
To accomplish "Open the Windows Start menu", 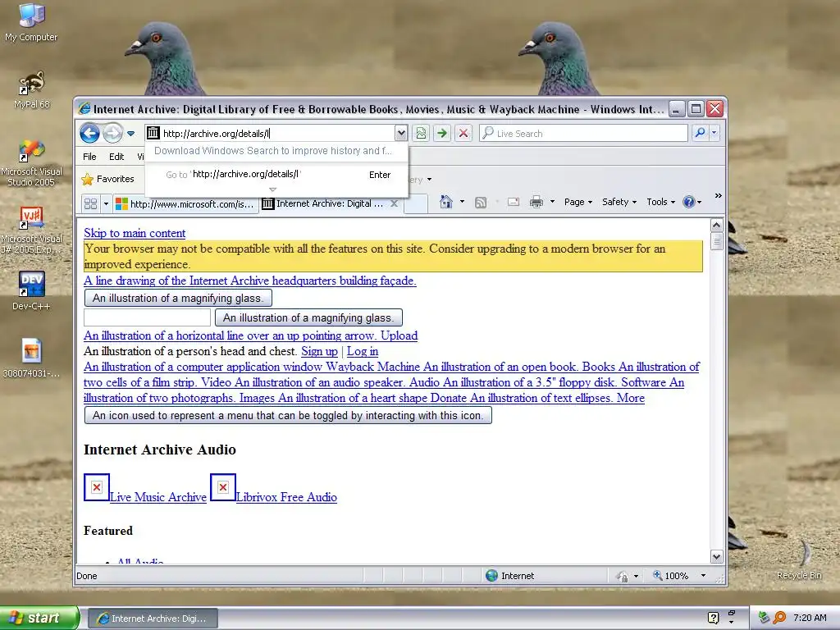I will point(39,618).
